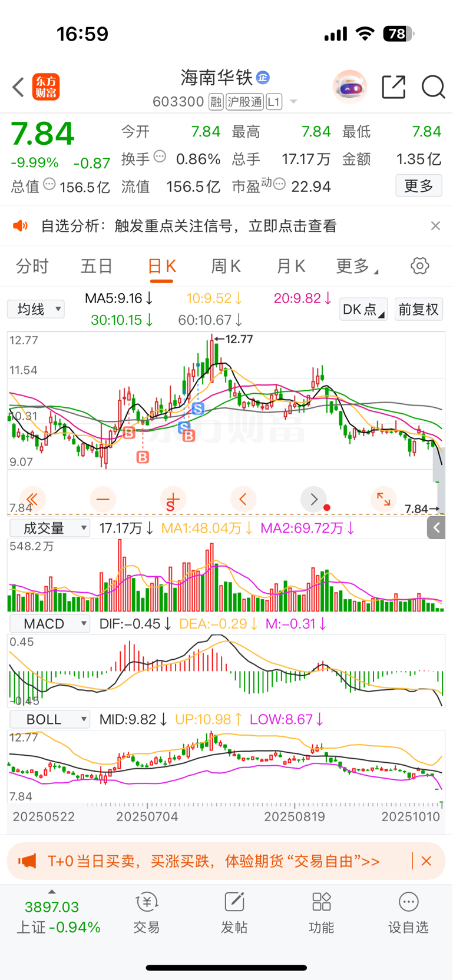Open 功能 functions icon in bottom bar

point(322,902)
